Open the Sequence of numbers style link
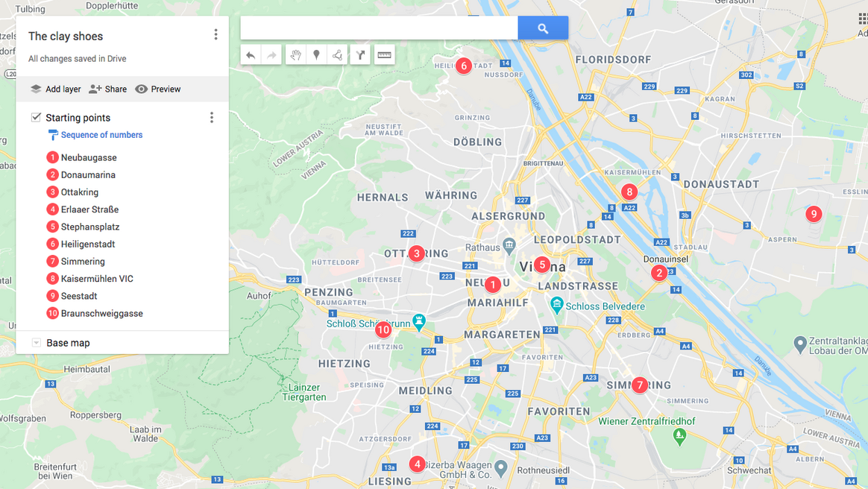868x489 pixels. (x=101, y=135)
